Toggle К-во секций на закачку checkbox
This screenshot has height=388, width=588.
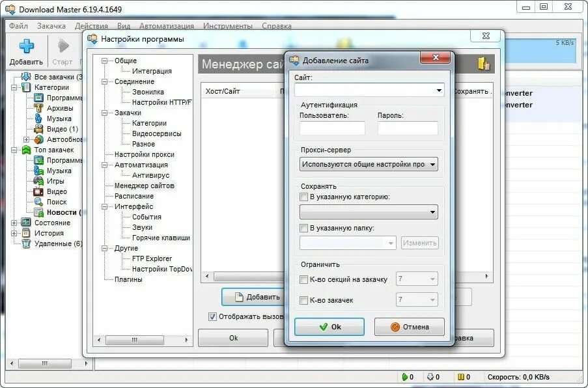(303, 279)
